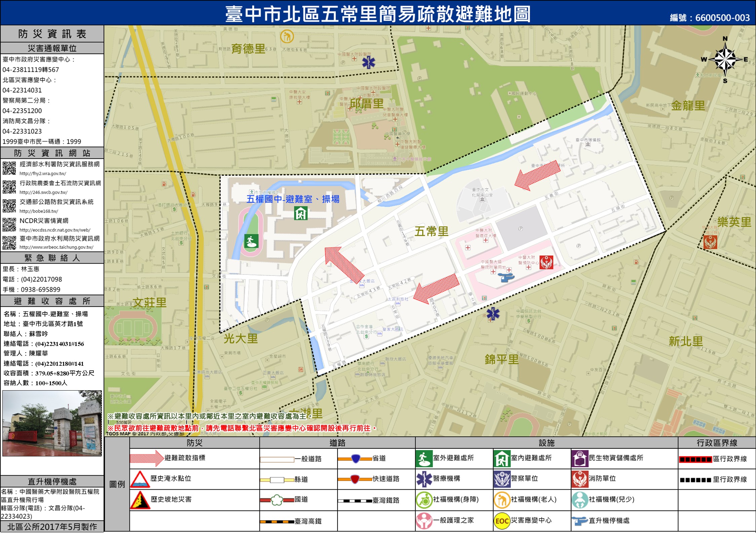Click the 社福機構(身障) legend icon
756x533 pixels.
coord(424,500)
